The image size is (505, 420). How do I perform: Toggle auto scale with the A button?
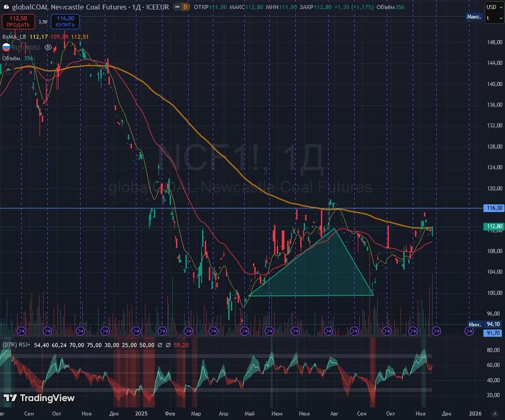(495, 414)
